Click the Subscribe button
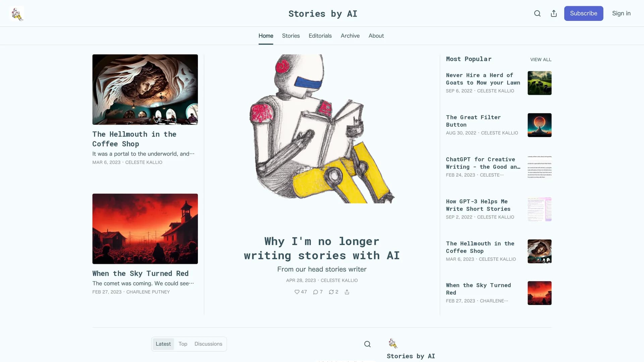 click(583, 13)
